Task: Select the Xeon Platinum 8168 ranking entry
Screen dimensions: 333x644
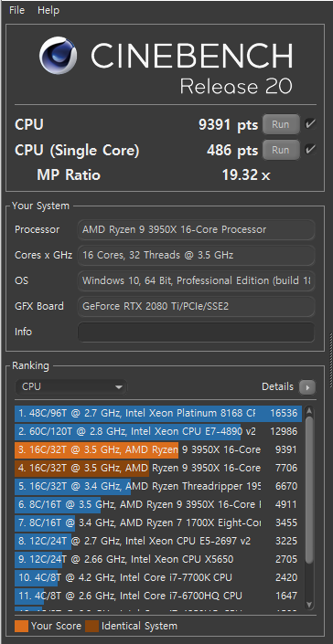Action: point(158,413)
